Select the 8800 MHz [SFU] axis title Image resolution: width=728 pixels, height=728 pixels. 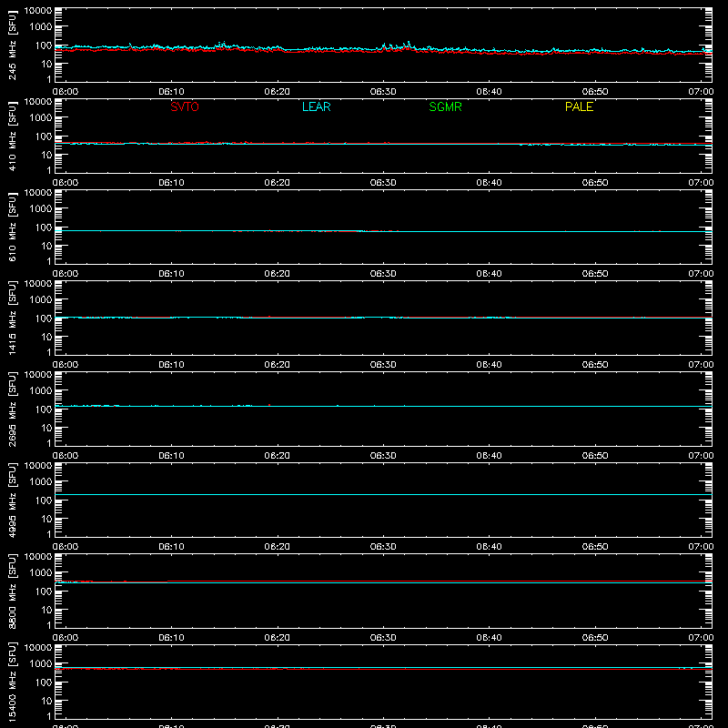12,591
